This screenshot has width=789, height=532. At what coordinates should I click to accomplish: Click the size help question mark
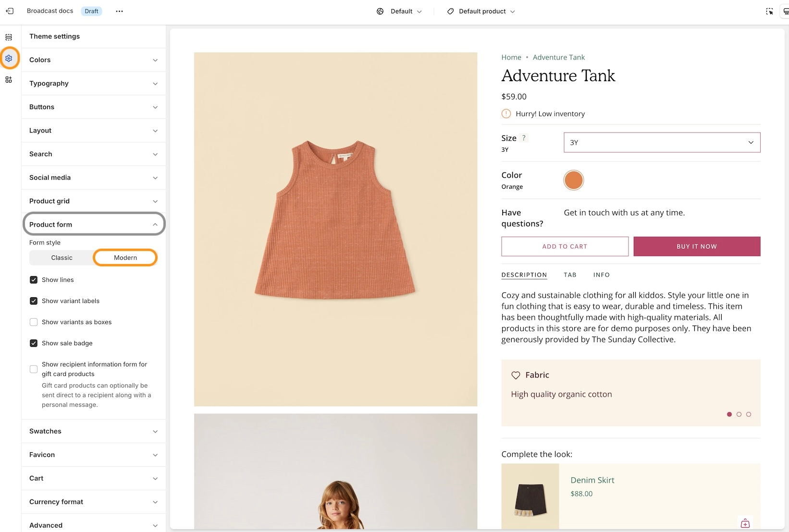click(x=524, y=138)
